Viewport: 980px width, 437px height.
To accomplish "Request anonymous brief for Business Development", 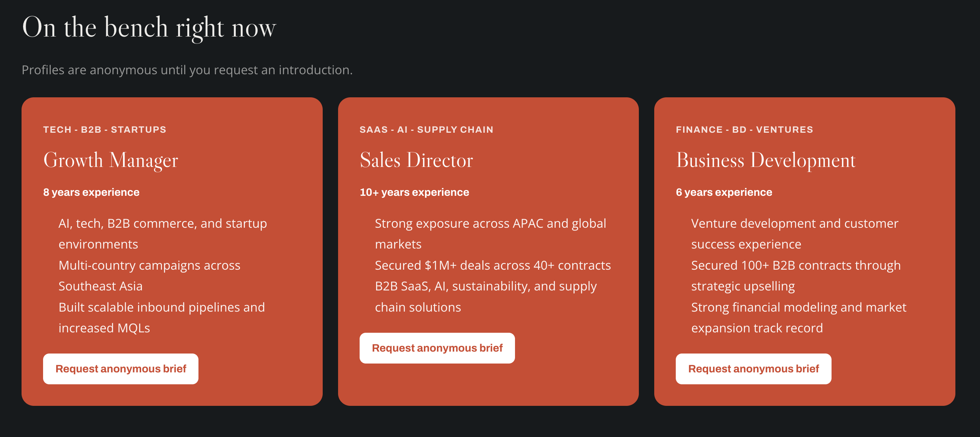I will point(753,369).
